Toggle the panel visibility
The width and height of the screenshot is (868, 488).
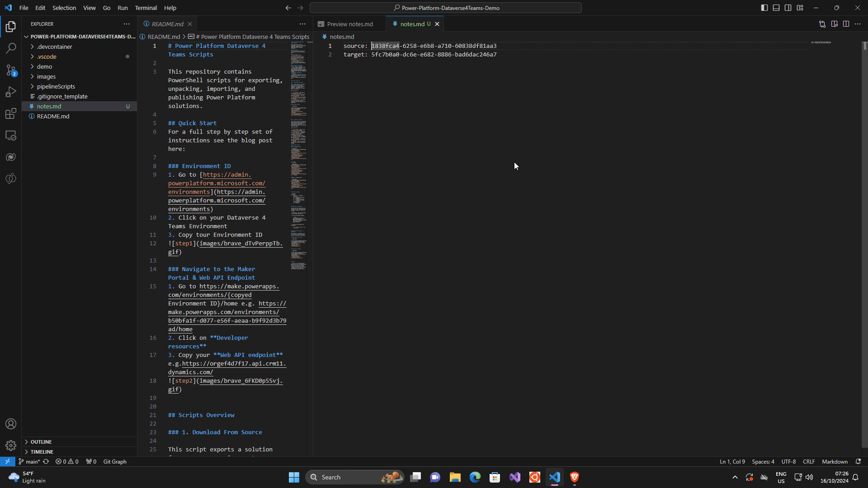coord(776,8)
